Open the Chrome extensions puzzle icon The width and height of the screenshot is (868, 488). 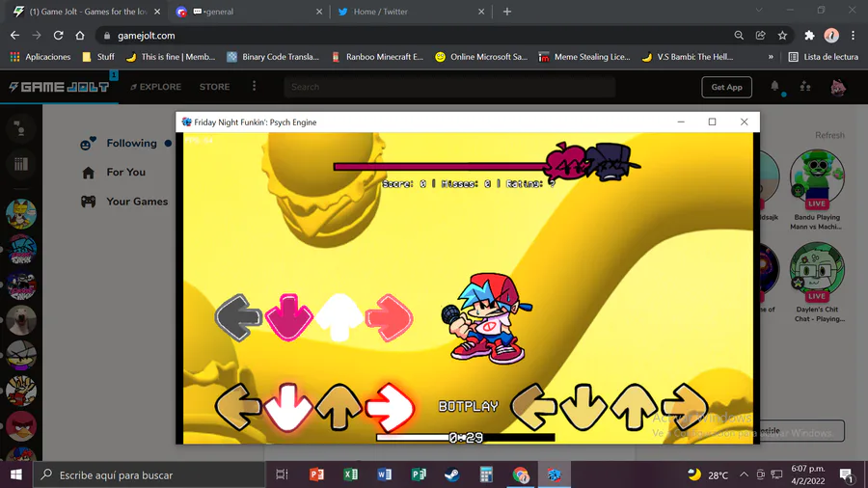809,36
